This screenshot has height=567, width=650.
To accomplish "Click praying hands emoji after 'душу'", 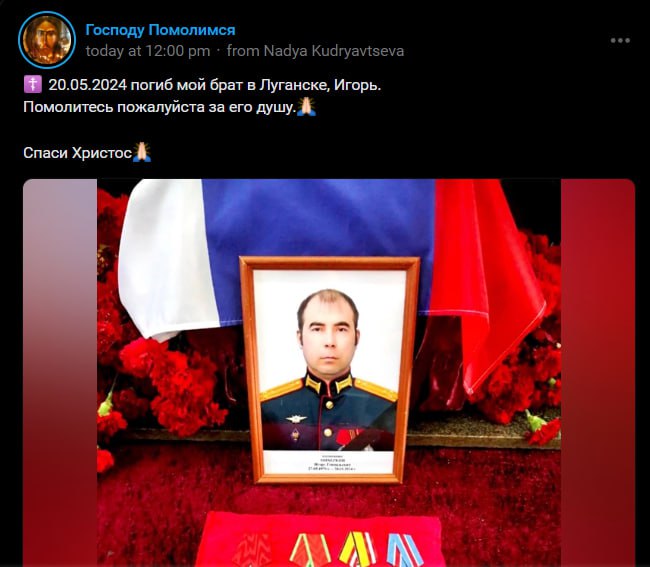I will click(x=306, y=107).
